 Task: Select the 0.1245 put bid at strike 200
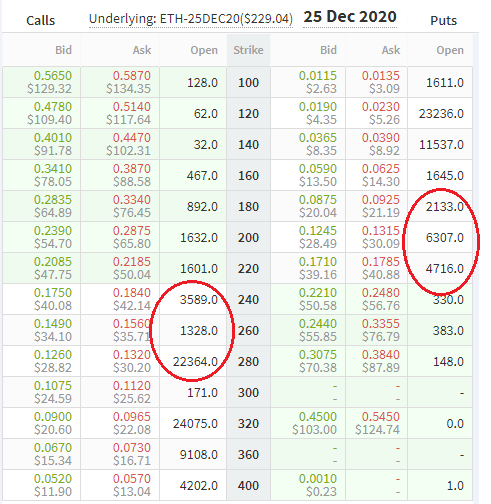coord(318,231)
